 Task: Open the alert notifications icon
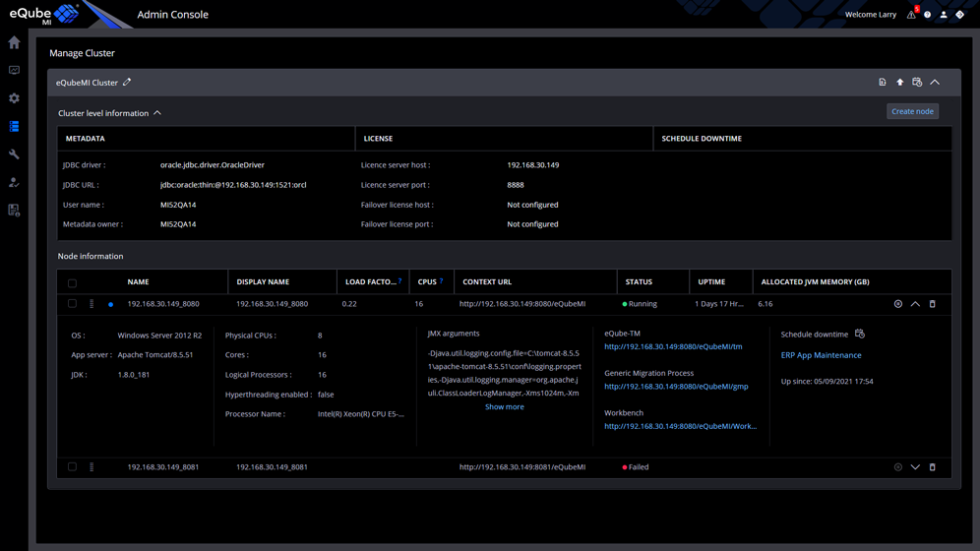[x=912, y=14]
